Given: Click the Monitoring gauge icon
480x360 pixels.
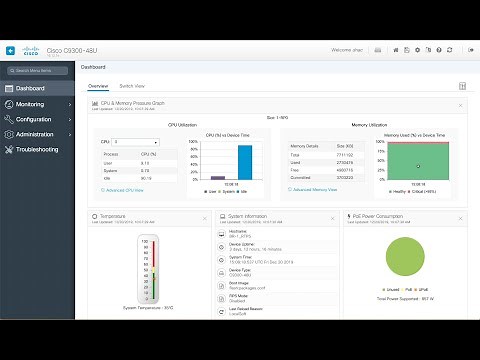Looking at the screenshot, I should [x=9, y=104].
